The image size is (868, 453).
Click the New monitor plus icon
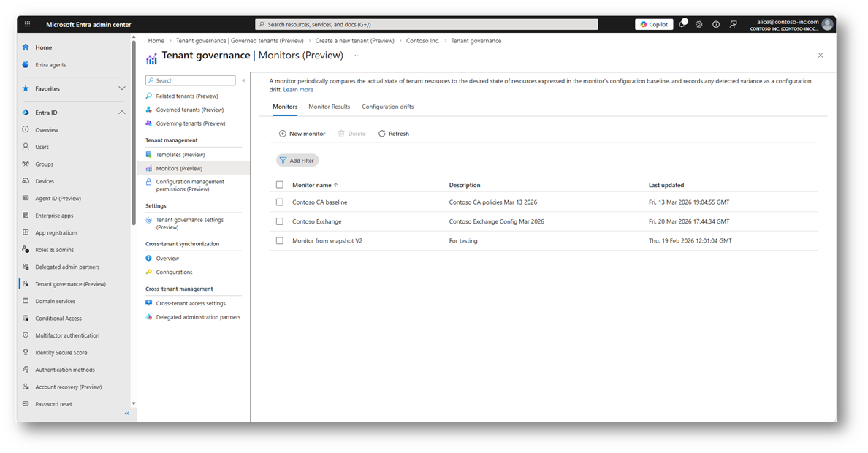283,134
